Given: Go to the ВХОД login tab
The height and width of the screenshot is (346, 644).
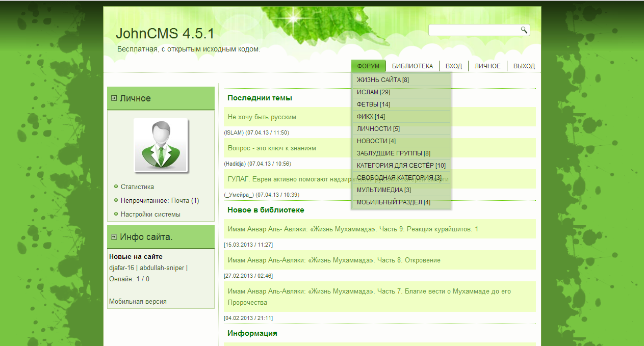Looking at the screenshot, I should tap(453, 66).
